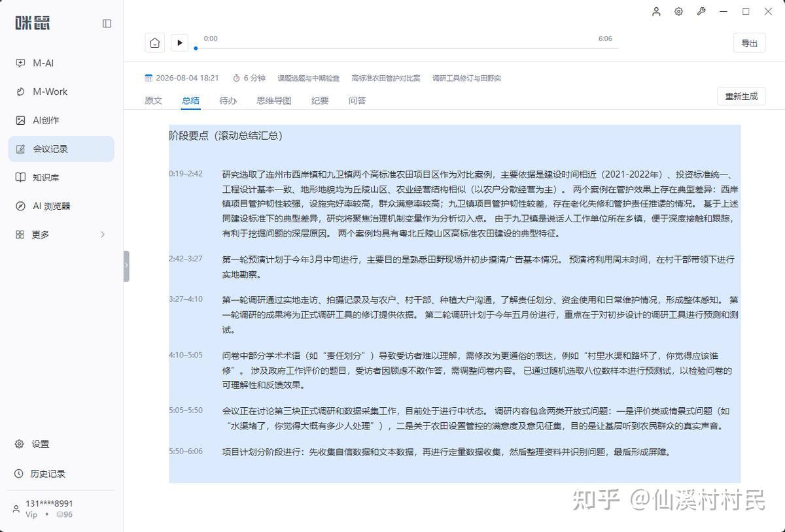
Task: Click the calendar icon next to date
Action: (148, 78)
